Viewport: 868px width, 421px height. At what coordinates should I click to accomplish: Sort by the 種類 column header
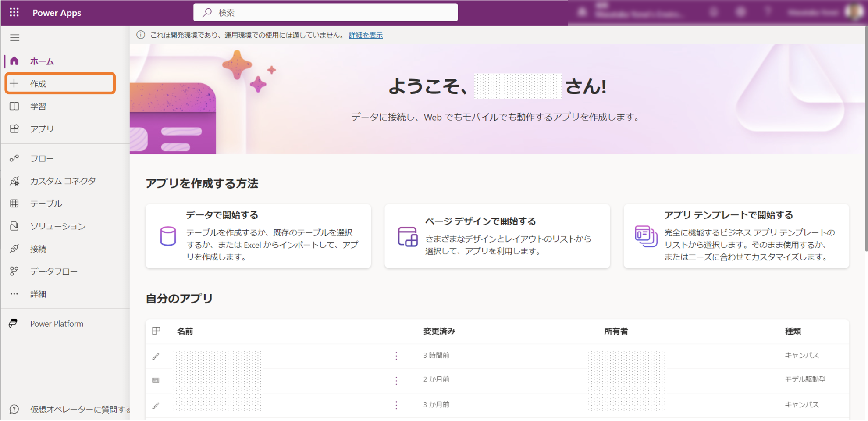pos(793,331)
